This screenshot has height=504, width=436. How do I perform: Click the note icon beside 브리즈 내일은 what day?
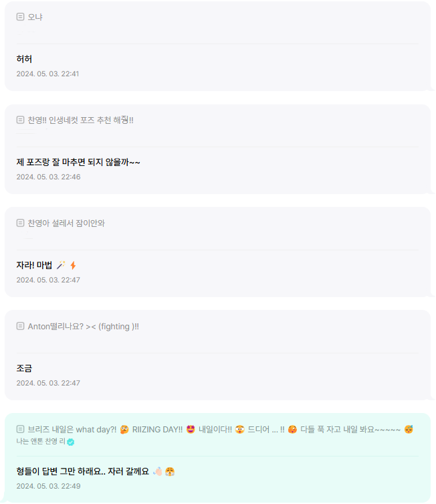pyautogui.click(x=20, y=429)
